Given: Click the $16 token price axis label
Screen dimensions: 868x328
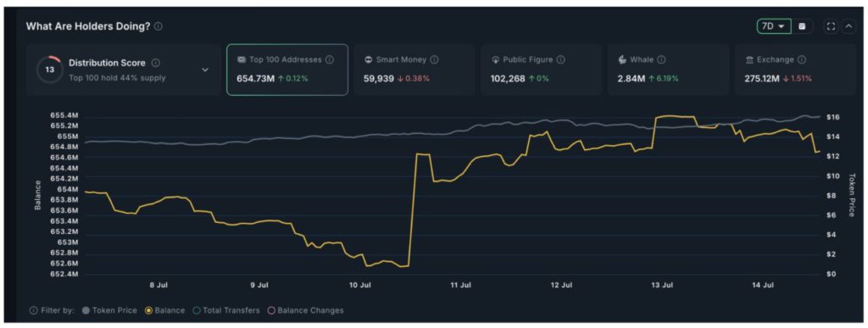Looking at the screenshot, I should tap(833, 117).
